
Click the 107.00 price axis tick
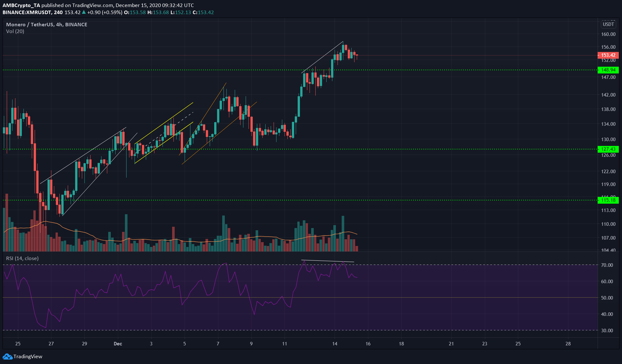click(x=608, y=238)
